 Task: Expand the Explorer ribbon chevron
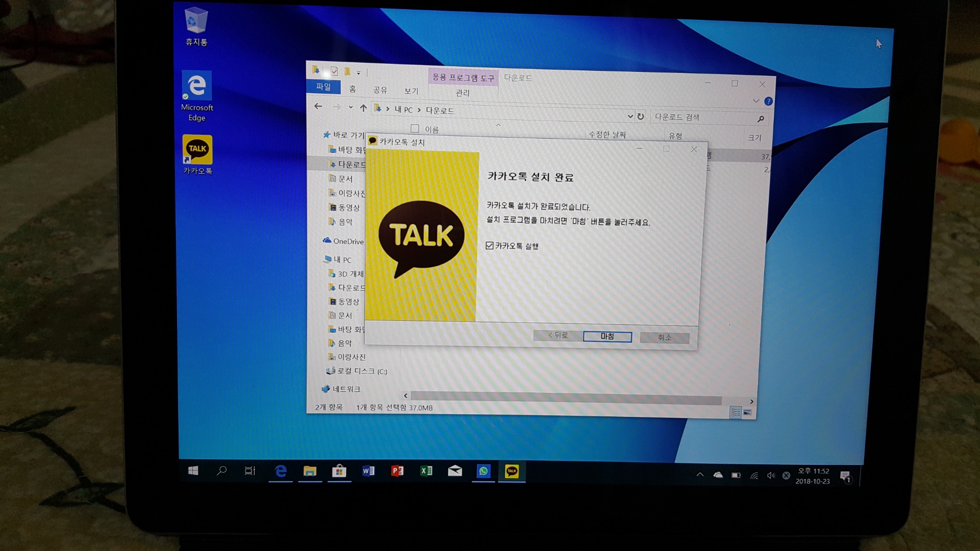756,101
